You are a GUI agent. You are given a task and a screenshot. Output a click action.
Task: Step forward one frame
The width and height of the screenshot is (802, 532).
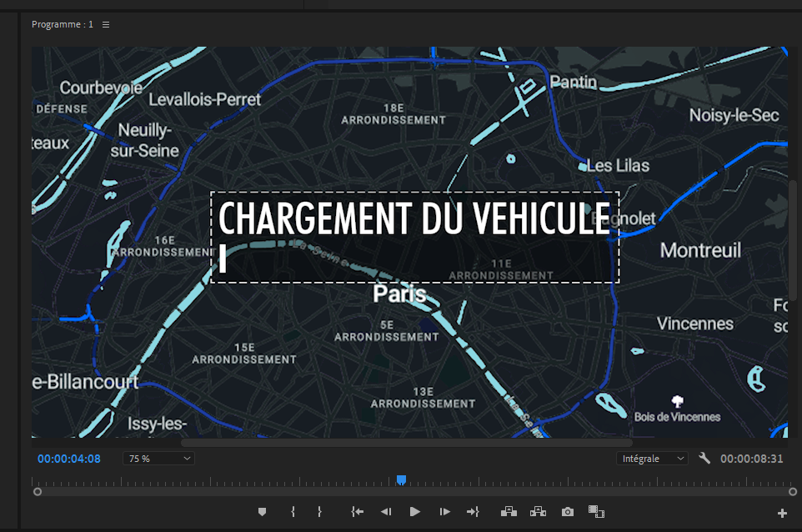444,512
